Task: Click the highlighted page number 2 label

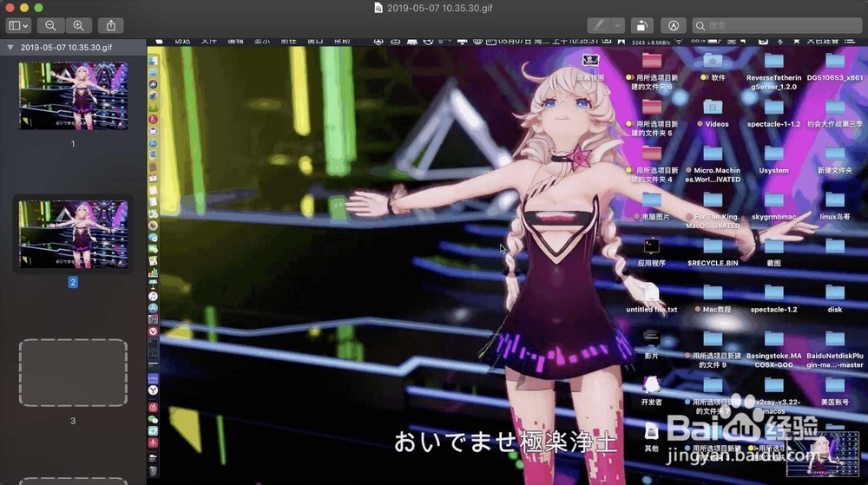Action: [73, 282]
